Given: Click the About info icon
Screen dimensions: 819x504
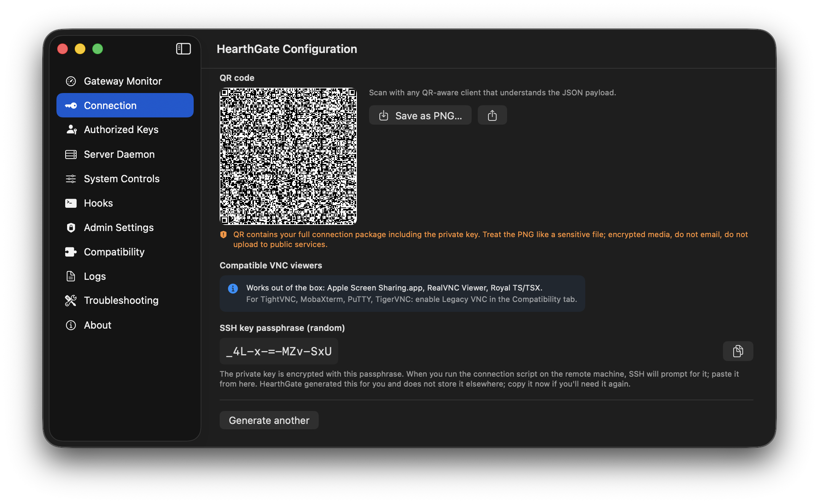Looking at the screenshot, I should 71,325.
